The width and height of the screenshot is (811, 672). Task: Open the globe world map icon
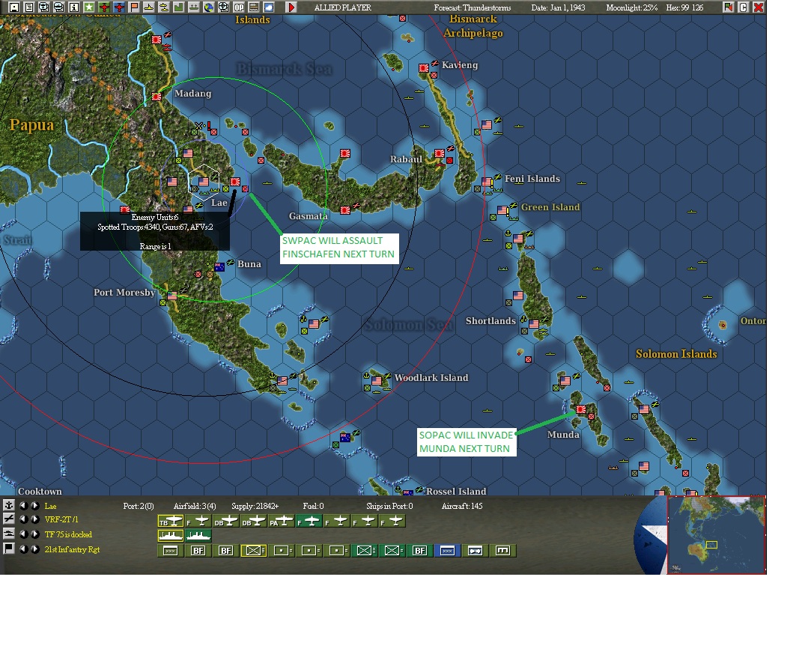point(209,7)
